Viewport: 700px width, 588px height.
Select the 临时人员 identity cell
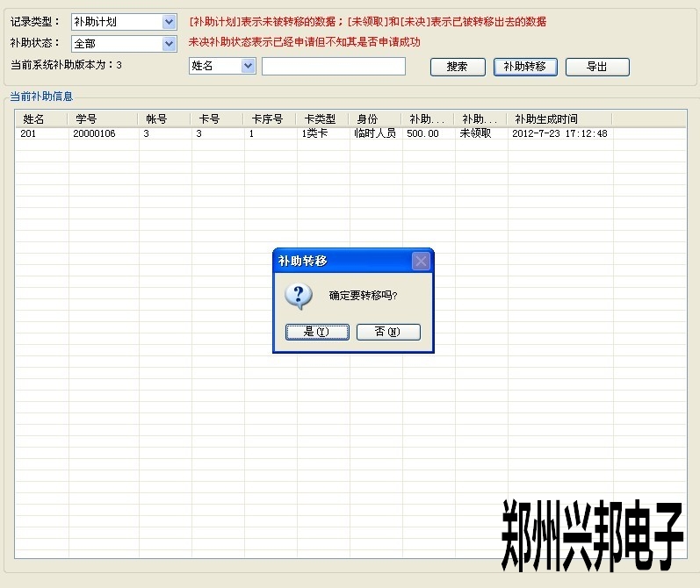pos(376,133)
